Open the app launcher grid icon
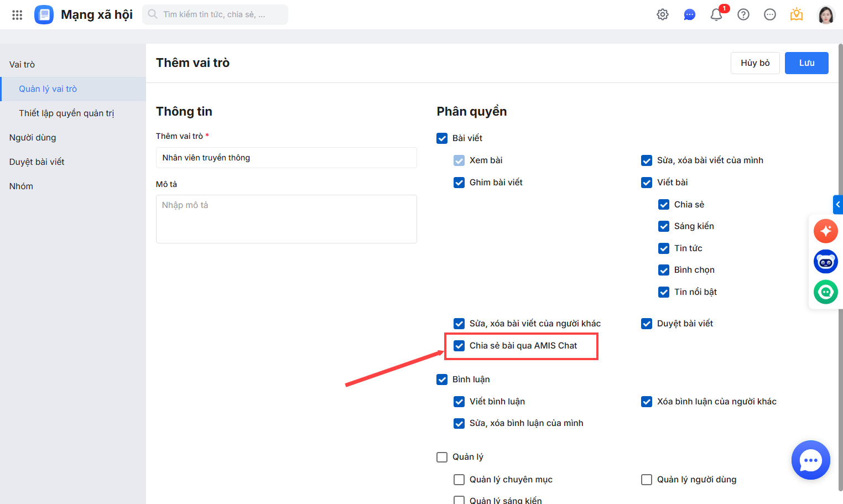This screenshot has width=843, height=504. (17, 15)
